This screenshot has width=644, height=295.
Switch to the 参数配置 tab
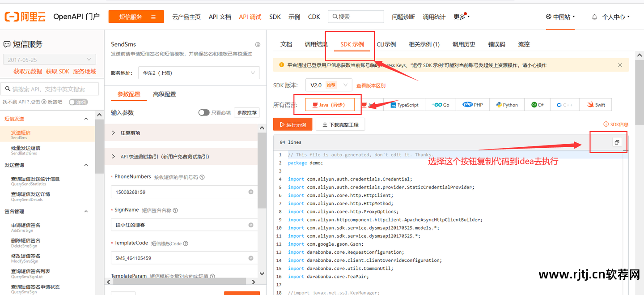[x=129, y=94]
